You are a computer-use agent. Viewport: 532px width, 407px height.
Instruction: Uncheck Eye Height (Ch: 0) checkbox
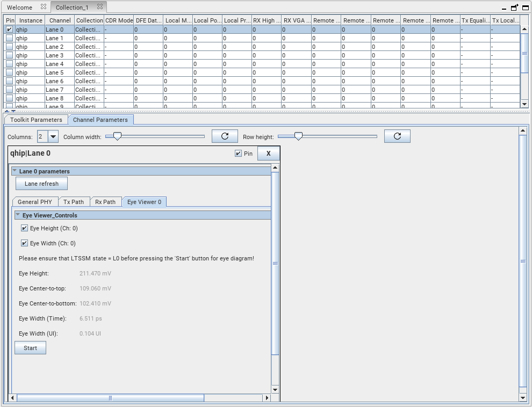click(25, 228)
